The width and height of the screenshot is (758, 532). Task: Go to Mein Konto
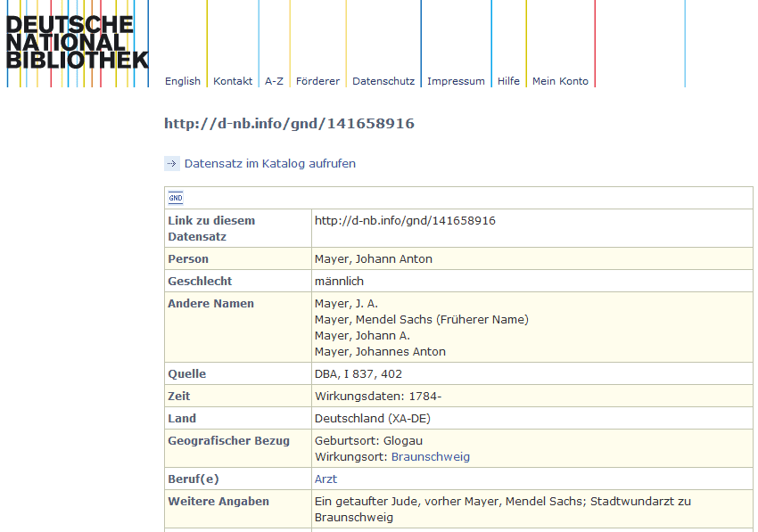[560, 81]
